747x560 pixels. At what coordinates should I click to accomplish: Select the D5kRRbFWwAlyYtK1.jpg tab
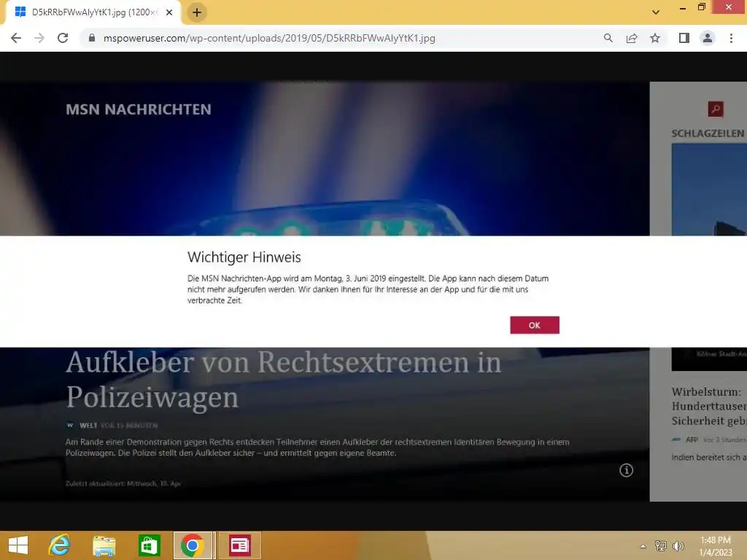coord(93,12)
